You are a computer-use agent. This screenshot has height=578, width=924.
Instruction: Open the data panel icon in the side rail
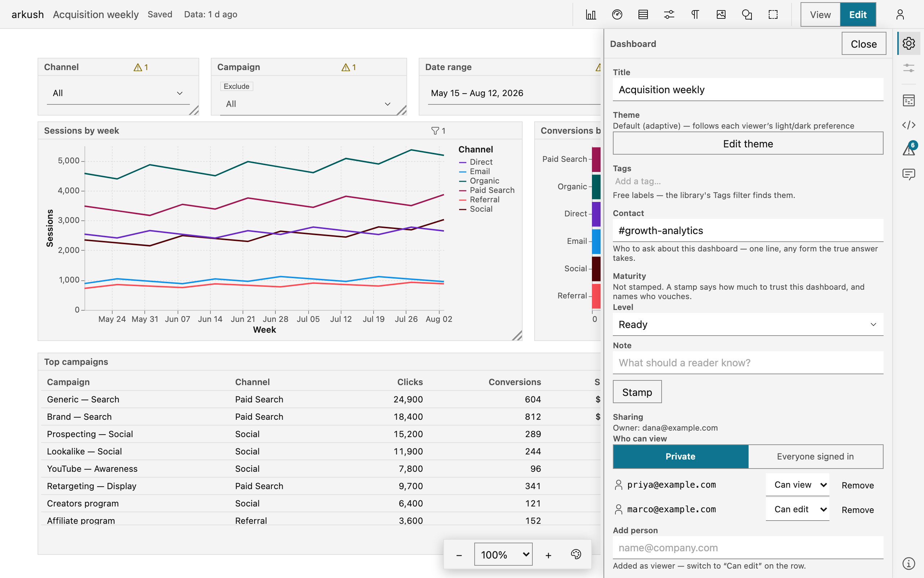[909, 100]
